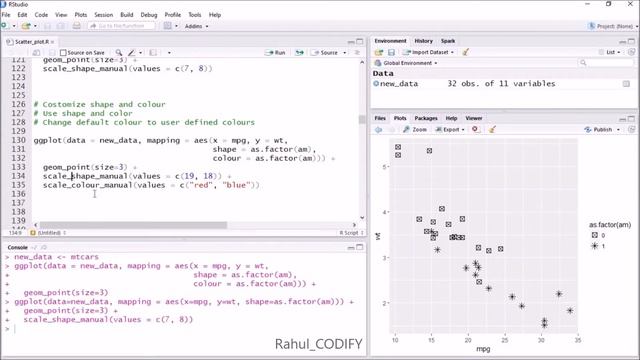Screen dimensions: 640x360
Task: Refresh the Plots pane
Action: (631, 129)
